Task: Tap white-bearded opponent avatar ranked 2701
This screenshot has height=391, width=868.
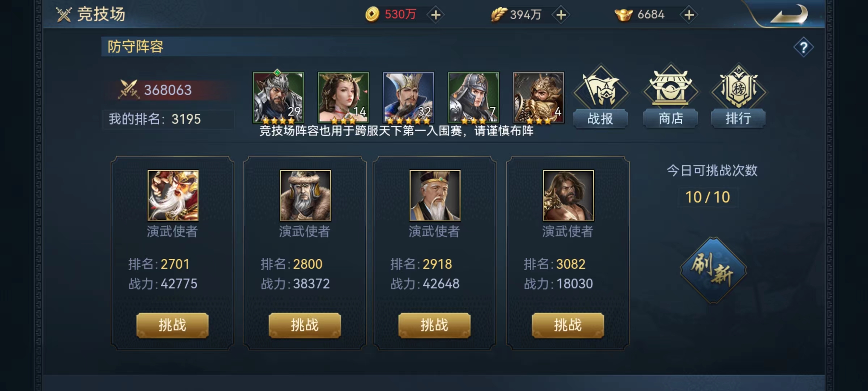Action: coord(173,195)
